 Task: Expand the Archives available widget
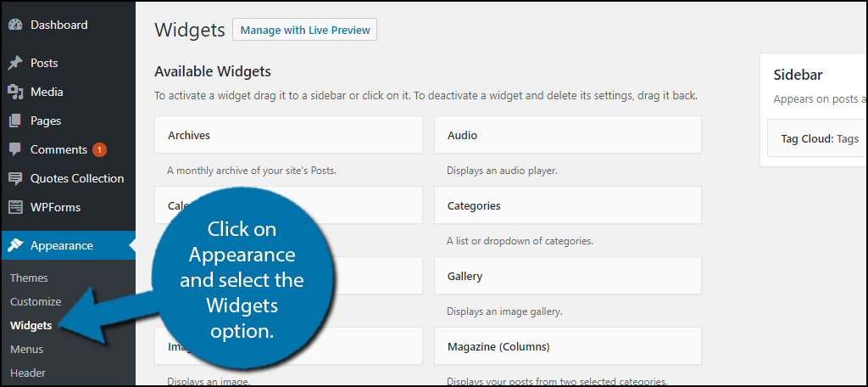pyautogui.click(x=288, y=135)
